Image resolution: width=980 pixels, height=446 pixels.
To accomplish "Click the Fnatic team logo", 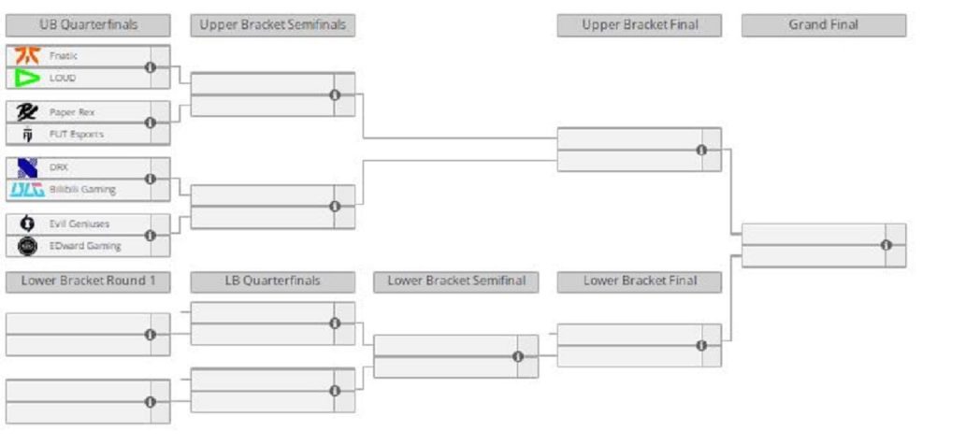I will [x=26, y=56].
